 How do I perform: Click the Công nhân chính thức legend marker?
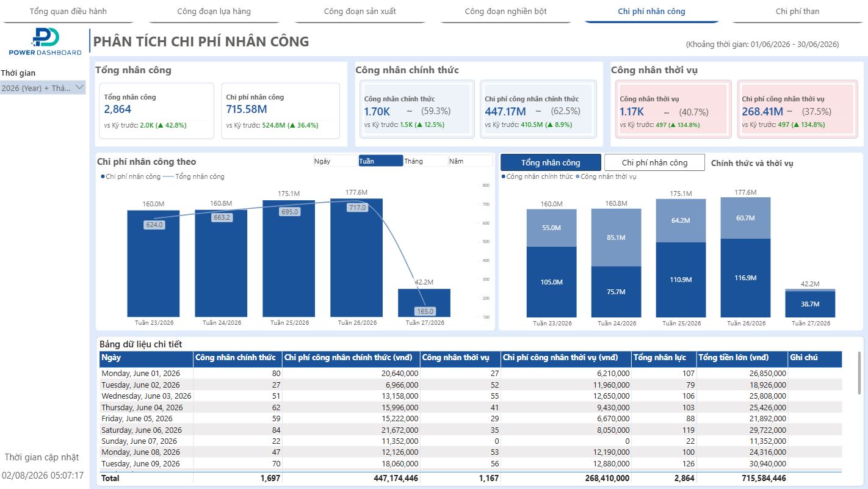click(x=504, y=176)
